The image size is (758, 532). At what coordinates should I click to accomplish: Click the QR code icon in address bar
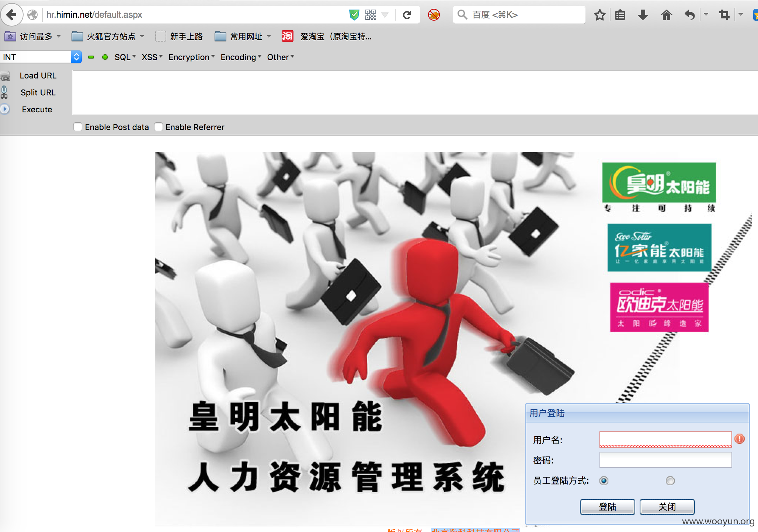(370, 15)
